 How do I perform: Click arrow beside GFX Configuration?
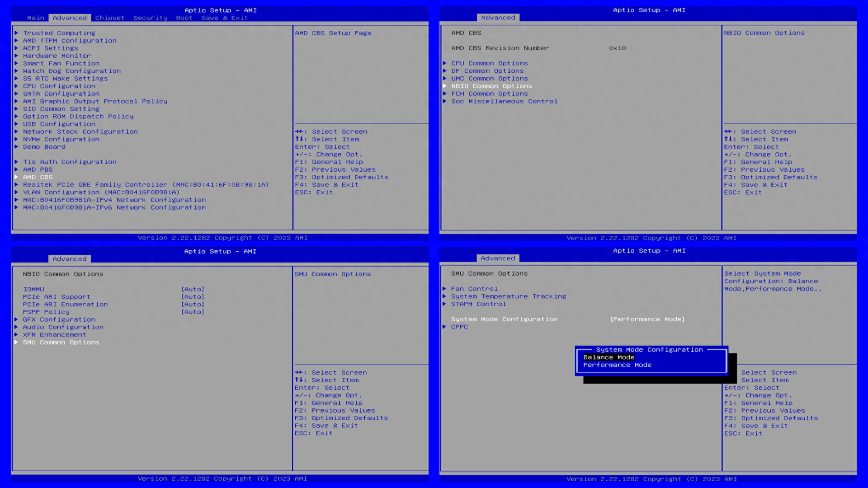coord(16,319)
